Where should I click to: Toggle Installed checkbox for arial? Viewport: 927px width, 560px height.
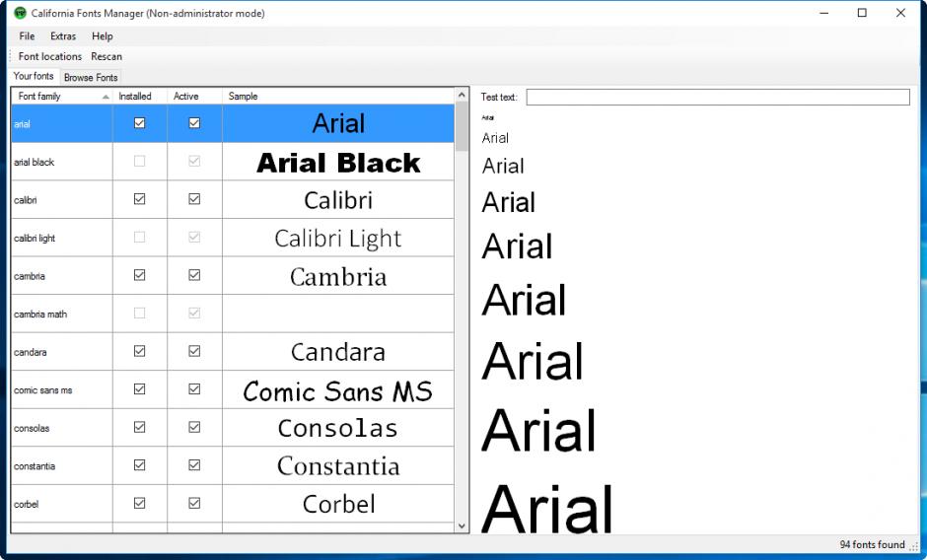click(139, 123)
